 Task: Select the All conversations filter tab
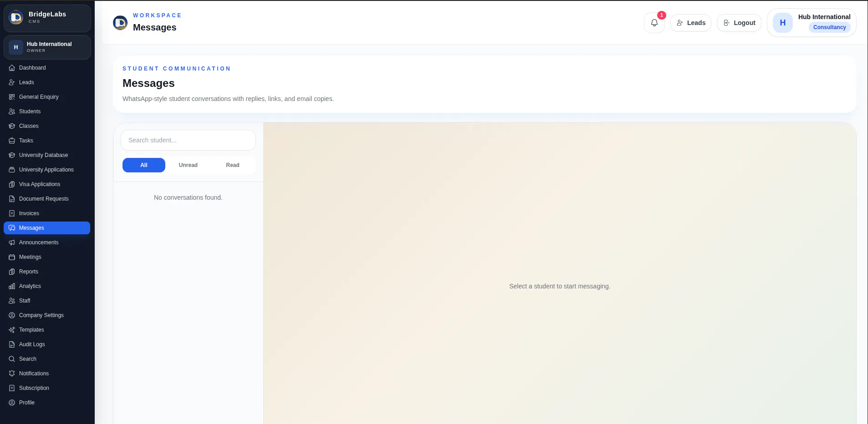144,165
